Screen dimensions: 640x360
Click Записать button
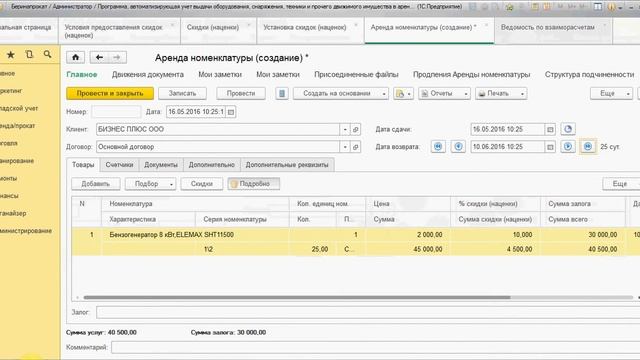(x=182, y=93)
